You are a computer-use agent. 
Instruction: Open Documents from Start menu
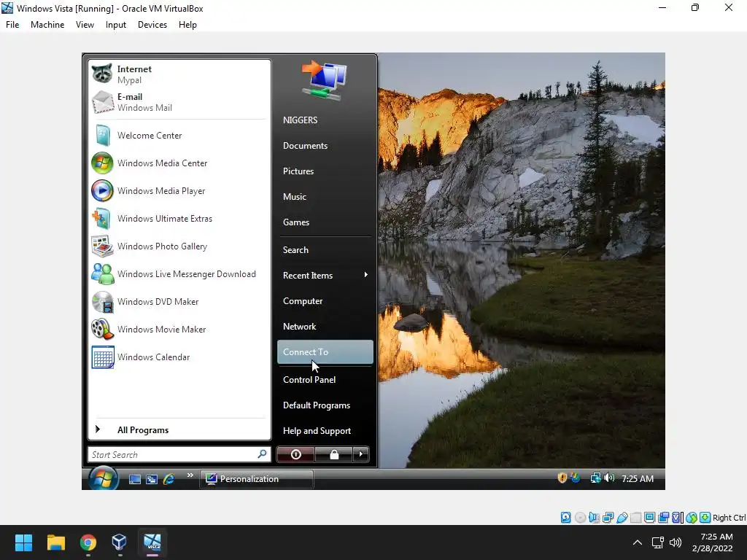pos(325,146)
